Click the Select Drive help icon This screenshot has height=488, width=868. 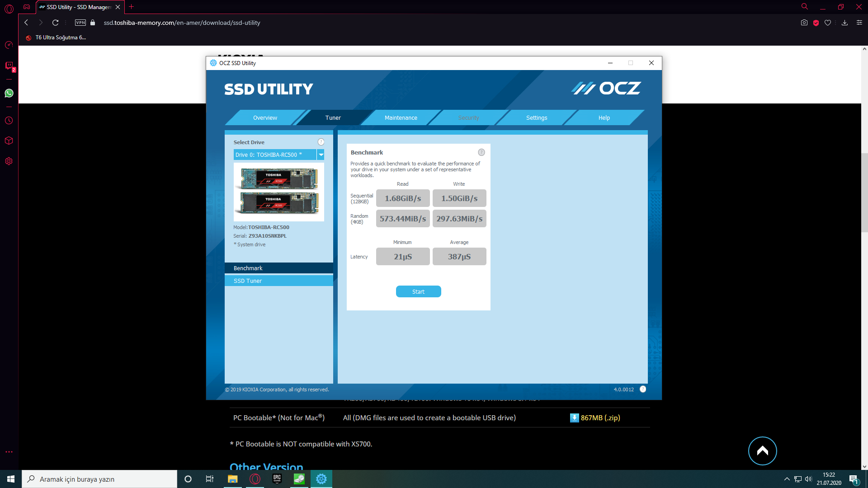321,142
